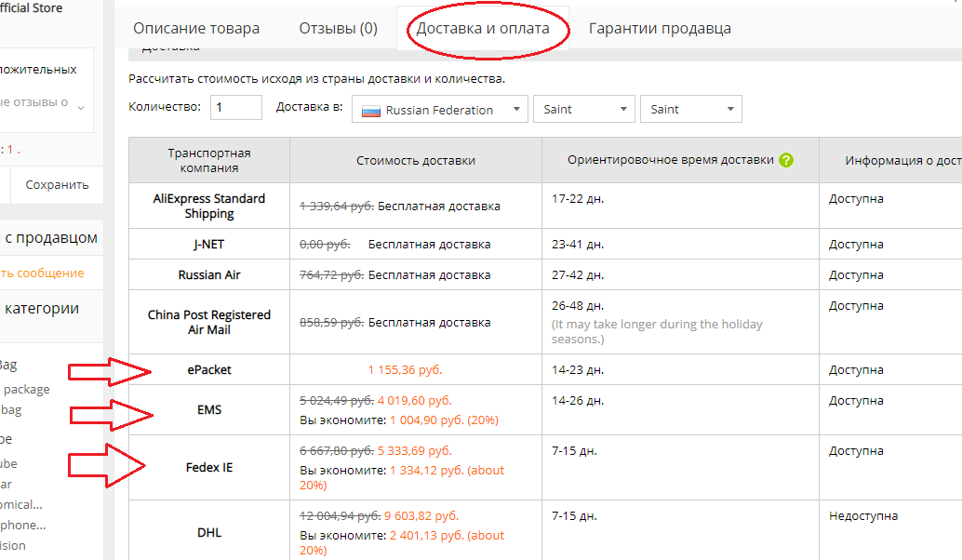Click the EMS price 4 019,60 руб.
Image resolution: width=962 pixels, height=560 pixels.
click(415, 401)
